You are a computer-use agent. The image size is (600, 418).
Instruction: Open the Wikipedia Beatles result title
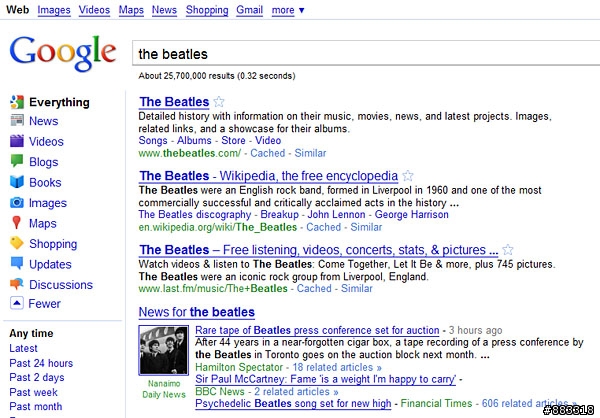coord(268,176)
